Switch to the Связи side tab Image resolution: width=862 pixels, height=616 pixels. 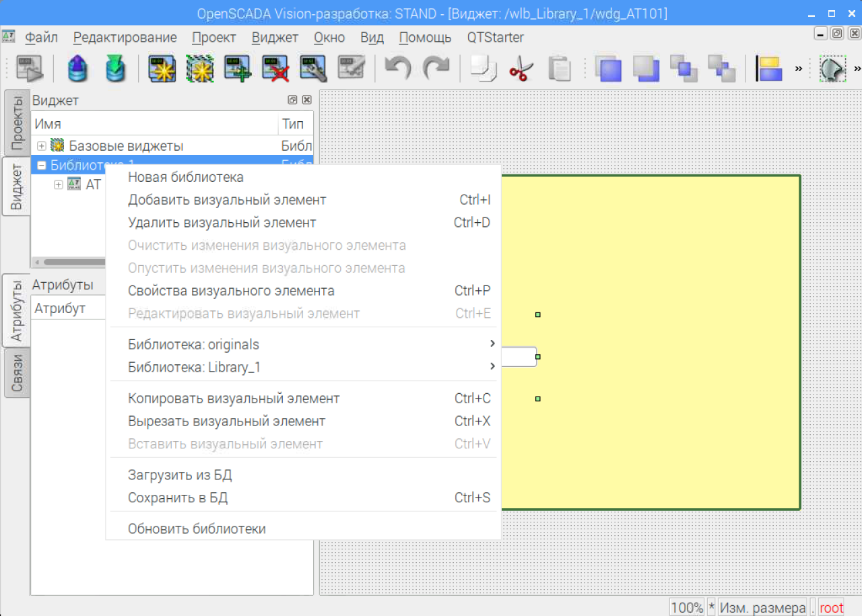(x=17, y=373)
